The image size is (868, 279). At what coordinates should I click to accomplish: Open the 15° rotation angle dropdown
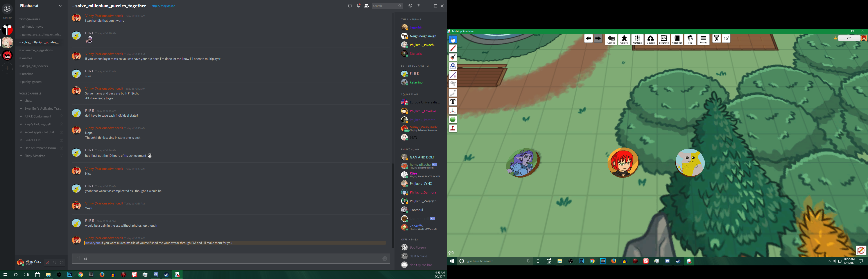[726, 39]
